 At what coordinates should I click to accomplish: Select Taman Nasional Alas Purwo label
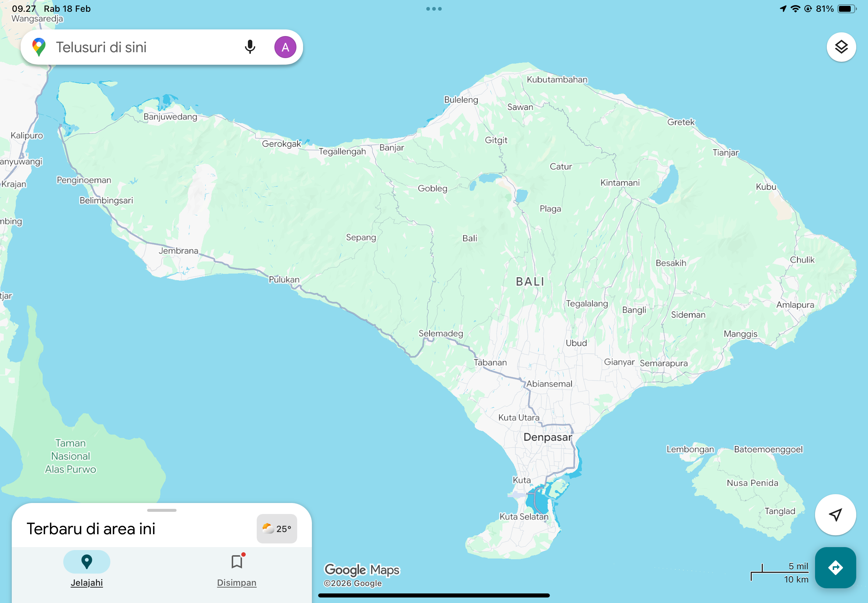[x=71, y=456]
